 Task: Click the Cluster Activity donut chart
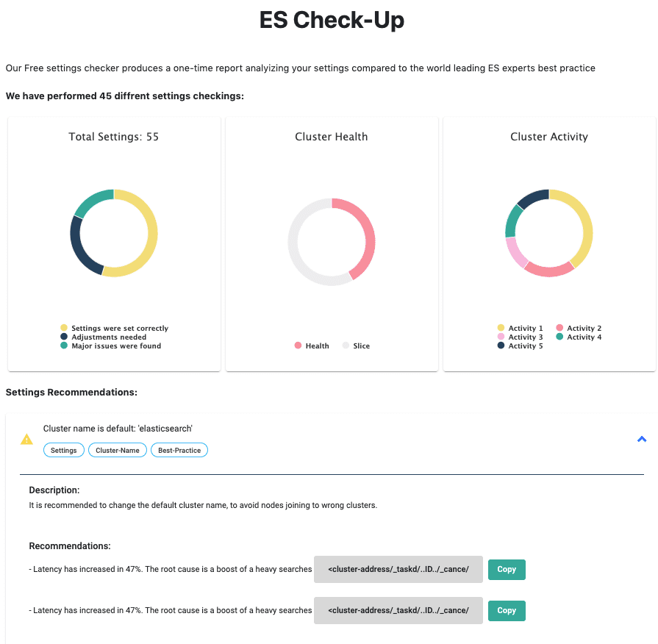click(549, 233)
